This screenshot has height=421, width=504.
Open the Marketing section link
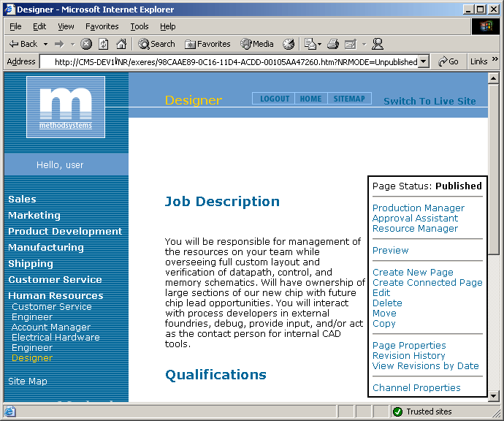pyautogui.click(x=34, y=215)
